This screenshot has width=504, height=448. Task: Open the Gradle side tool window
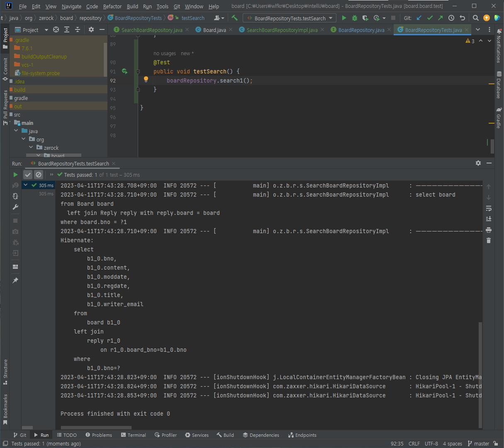499,118
